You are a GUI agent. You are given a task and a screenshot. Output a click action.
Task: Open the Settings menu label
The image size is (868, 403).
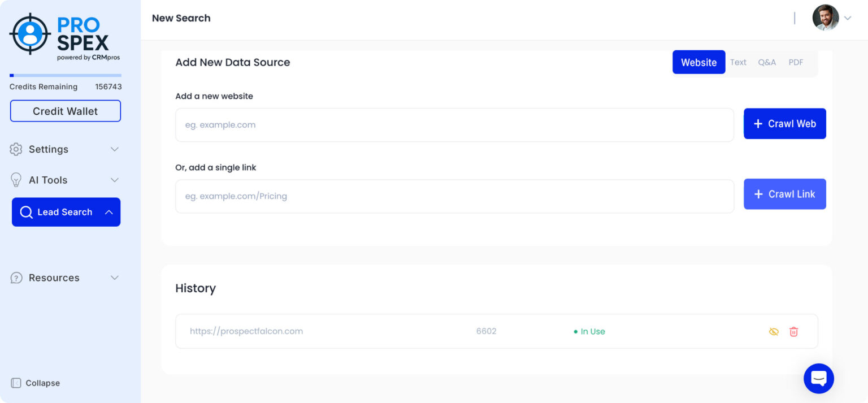[49, 149]
